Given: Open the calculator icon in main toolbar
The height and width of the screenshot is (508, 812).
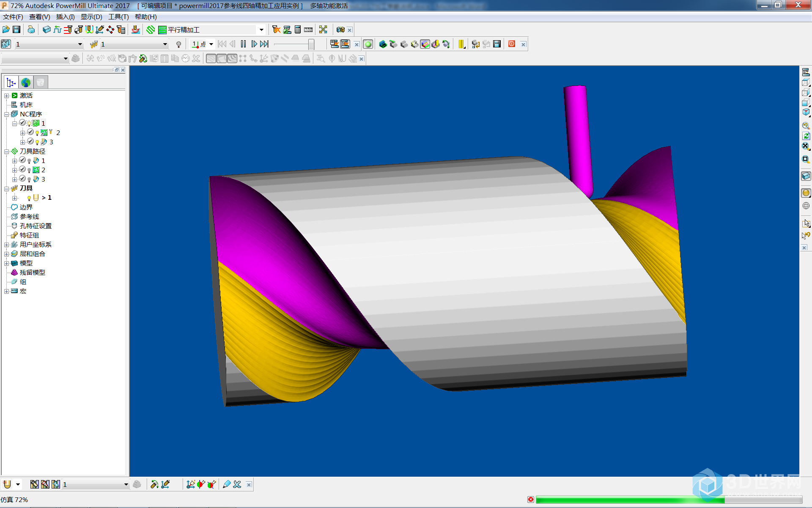Looking at the screenshot, I should [298, 30].
